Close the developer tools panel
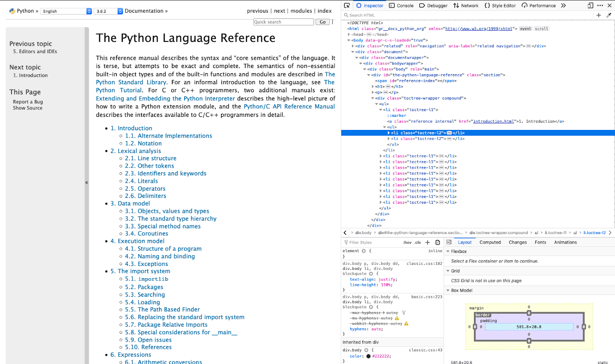This screenshot has width=615, height=364. point(610,5)
